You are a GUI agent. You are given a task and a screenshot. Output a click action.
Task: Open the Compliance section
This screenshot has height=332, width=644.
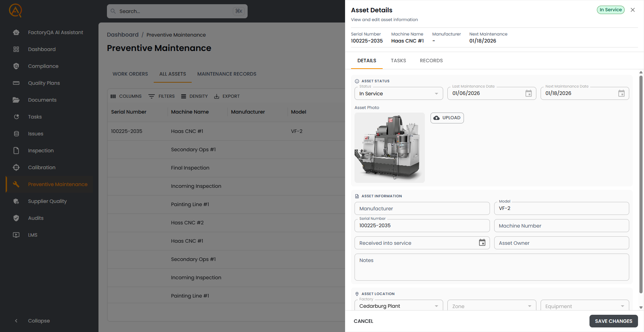[43, 66]
